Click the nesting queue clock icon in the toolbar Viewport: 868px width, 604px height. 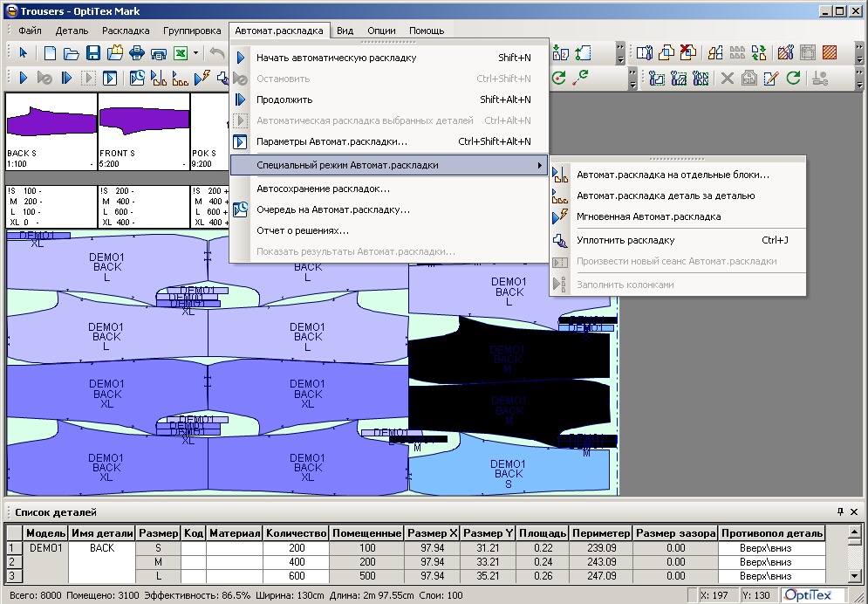click(137, 79)
